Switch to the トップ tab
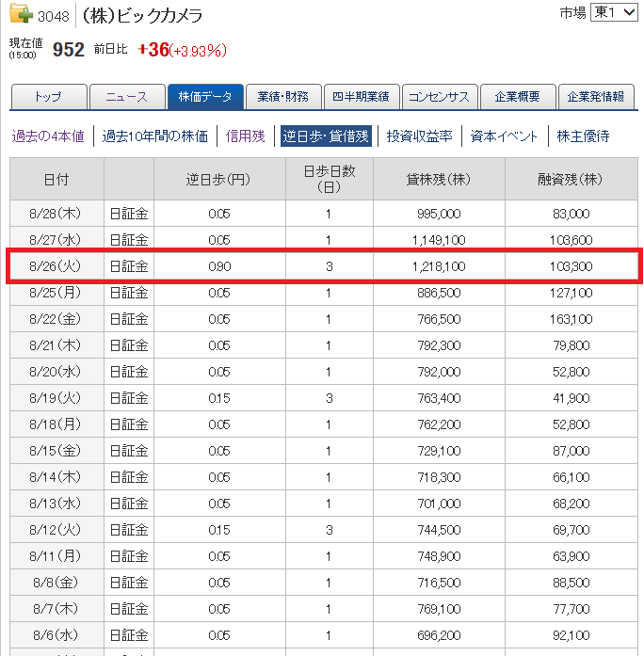The image size is (644, 656). 49,97
